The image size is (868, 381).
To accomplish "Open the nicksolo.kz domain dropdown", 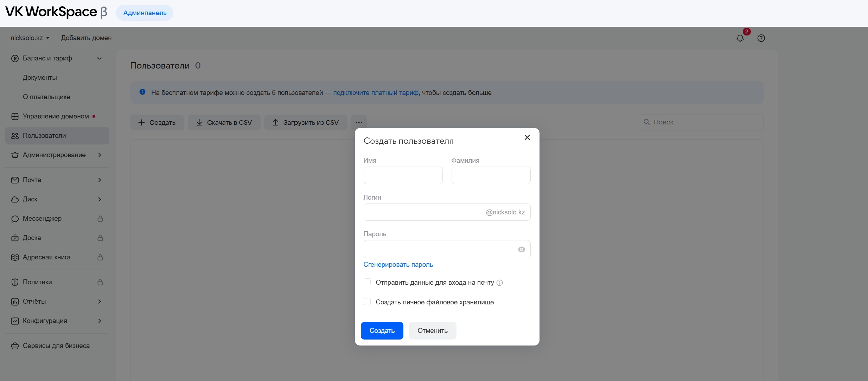I will pyautogui.click(x=30, y=38).
